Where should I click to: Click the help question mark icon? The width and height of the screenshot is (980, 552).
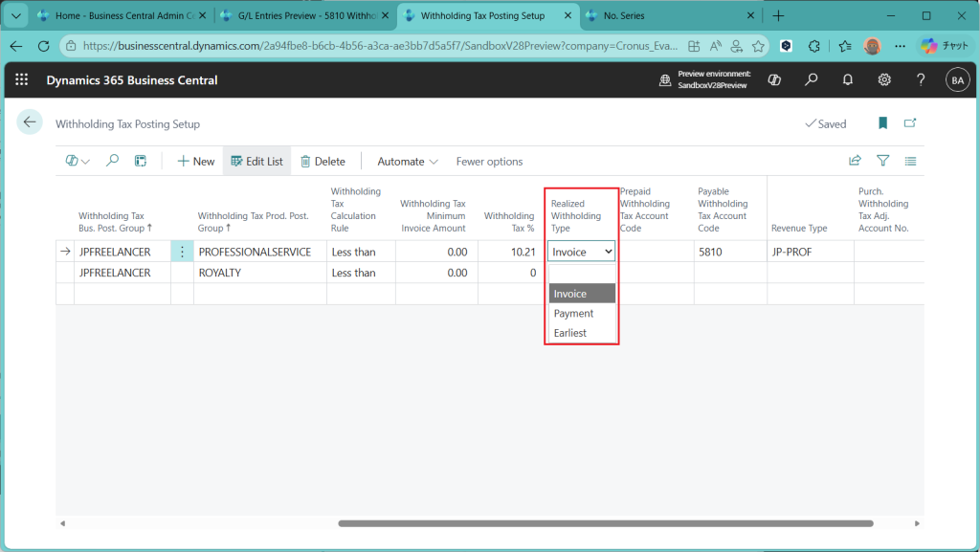[x=921, y=80]
